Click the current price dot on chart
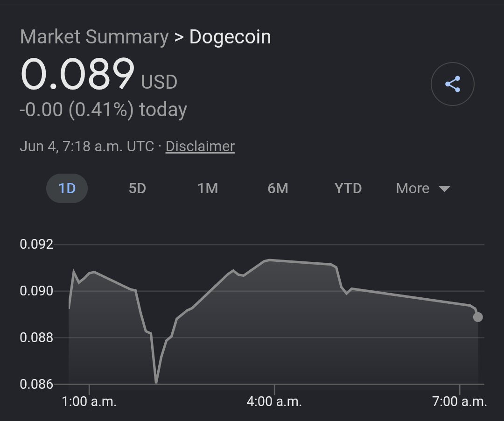This screenshot has height=421, width=504. click(x=478, y=317)
